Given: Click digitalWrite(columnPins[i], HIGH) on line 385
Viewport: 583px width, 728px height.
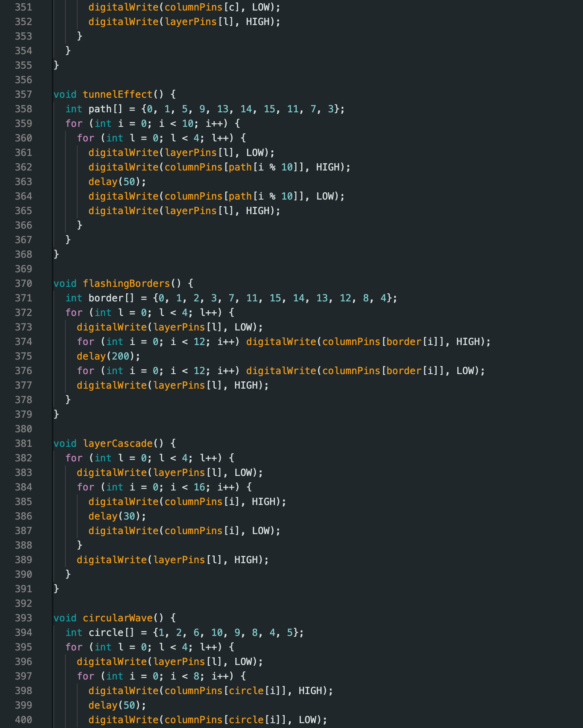Looking at the screenshot, I should 187,502.
